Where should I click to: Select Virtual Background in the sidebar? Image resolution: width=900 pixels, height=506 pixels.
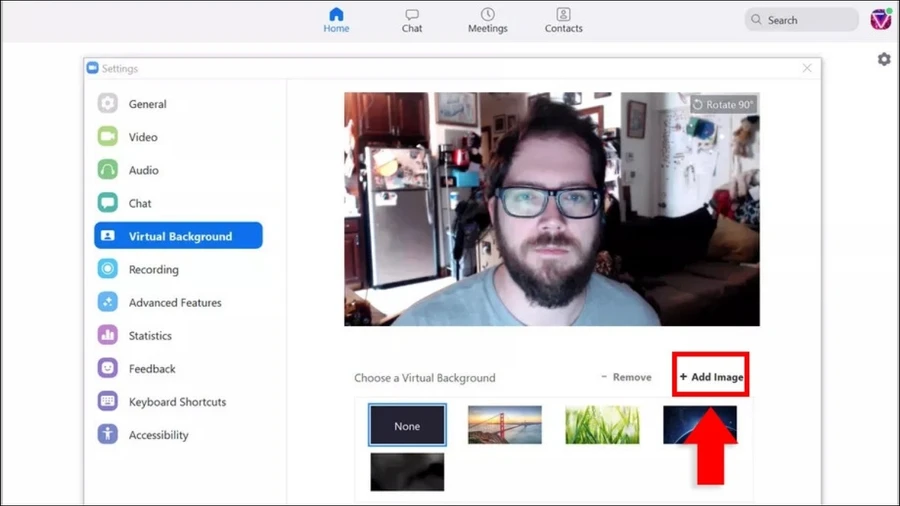(179, 236)
